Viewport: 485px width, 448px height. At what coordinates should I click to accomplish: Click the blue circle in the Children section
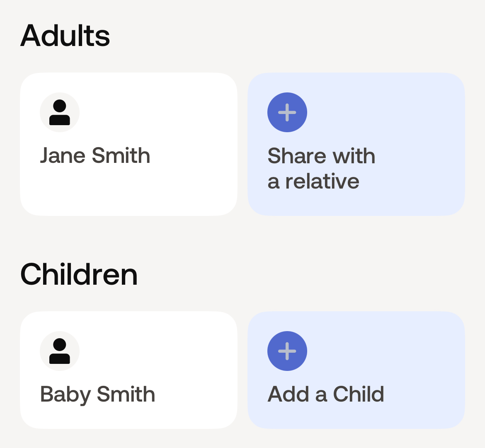(x=287, y=351)
